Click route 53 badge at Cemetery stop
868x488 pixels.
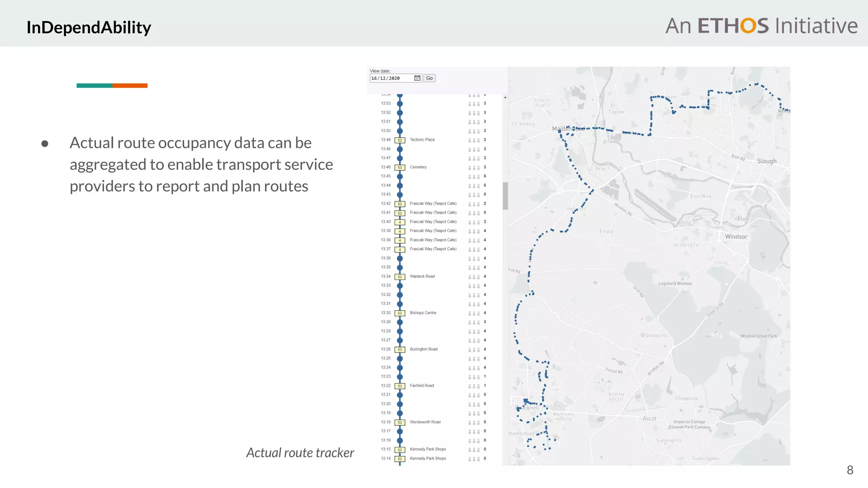[400, 167]
